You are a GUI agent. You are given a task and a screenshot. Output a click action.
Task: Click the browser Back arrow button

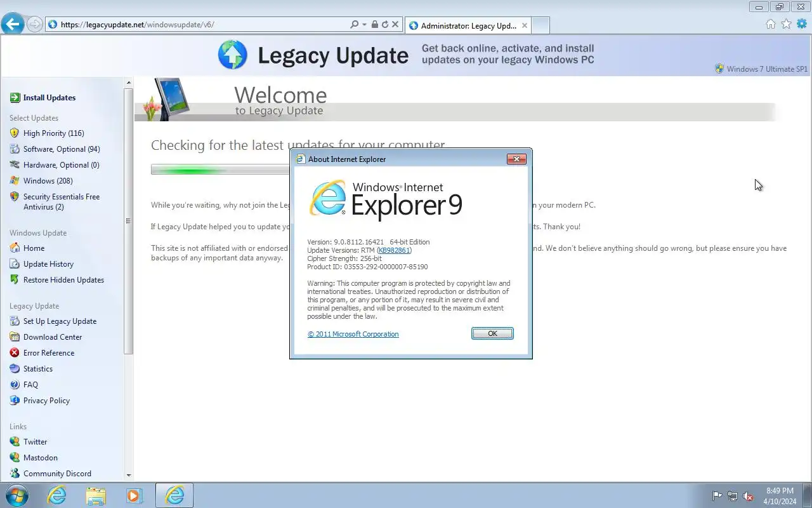tap(13, 24)
